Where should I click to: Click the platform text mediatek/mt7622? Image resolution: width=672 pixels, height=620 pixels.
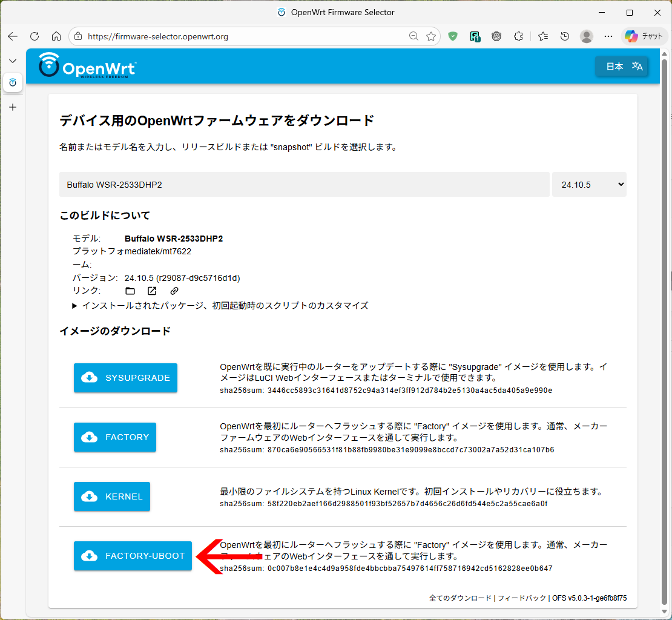158,251
